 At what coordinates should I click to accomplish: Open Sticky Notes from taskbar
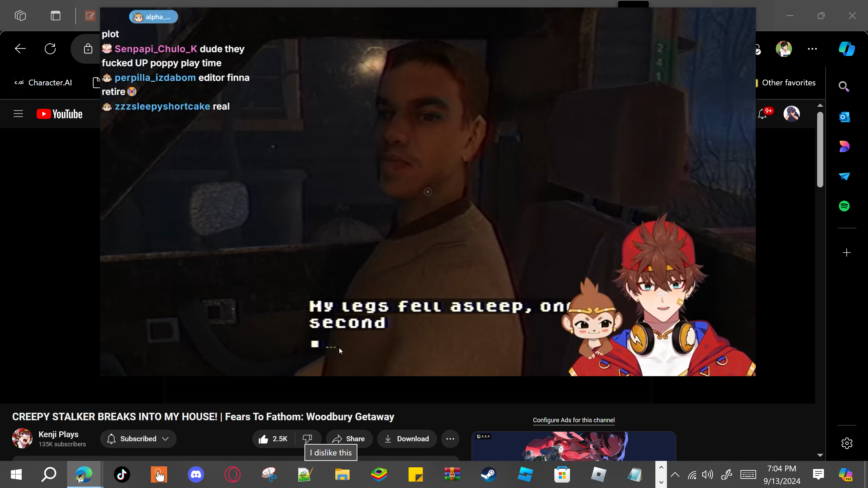pos(416,474)
